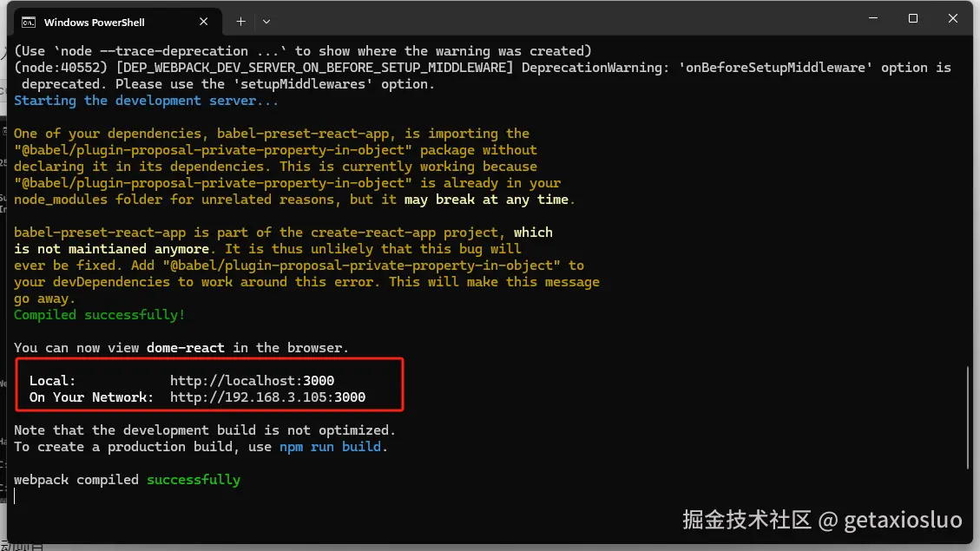This screenshot has width=980, height=551.
Task: Click the 'Local:' label
Action: (x=52, y=380)
